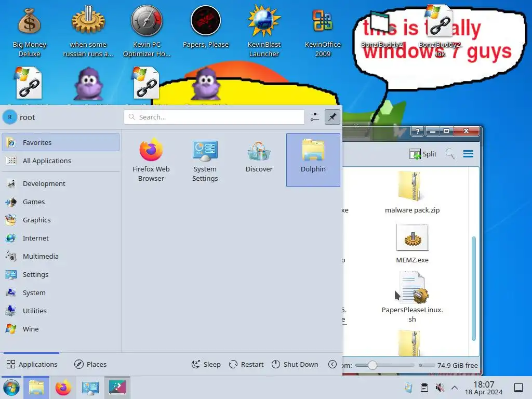Viewport: 532px width, 399px height.
Task: Launch KevinBlast Launcher desktop icon
Action: 264,32
